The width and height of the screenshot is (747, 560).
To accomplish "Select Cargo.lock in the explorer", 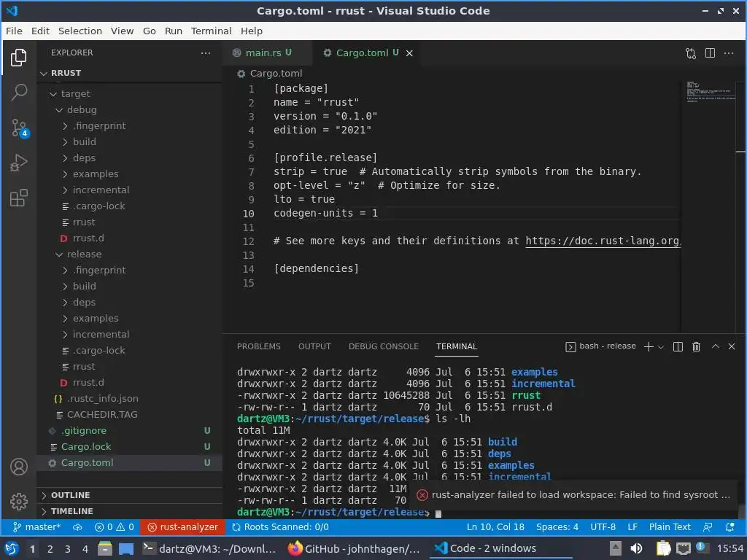I will (x=128, y=447).
